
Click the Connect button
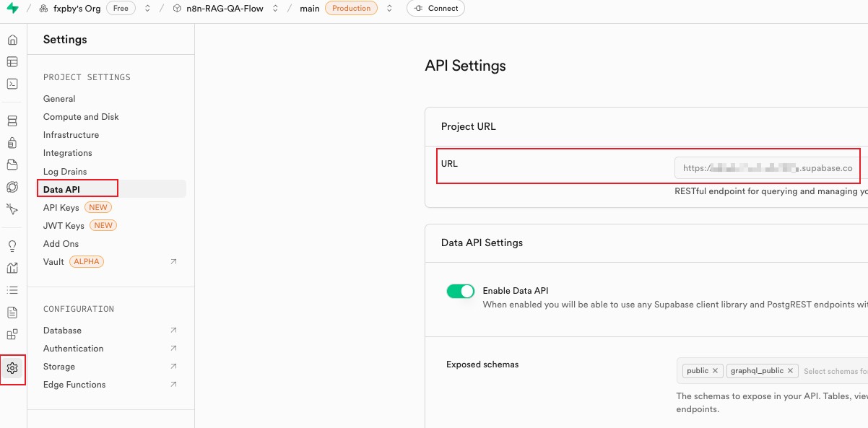click(435, 9)
